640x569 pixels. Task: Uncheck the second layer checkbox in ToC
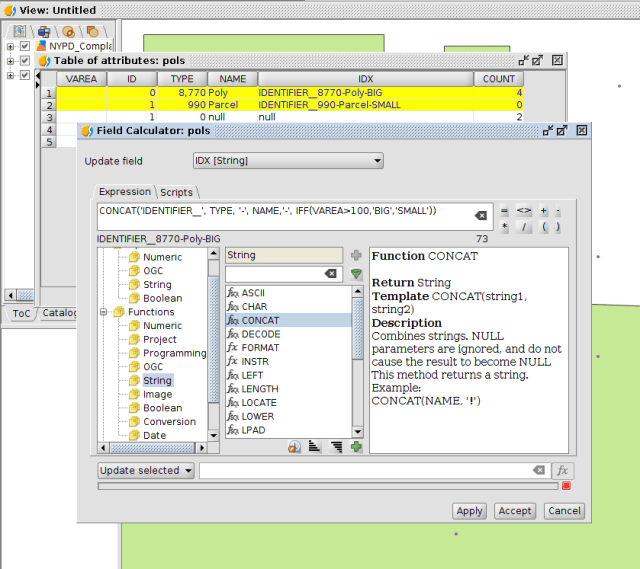click(25, 61)
